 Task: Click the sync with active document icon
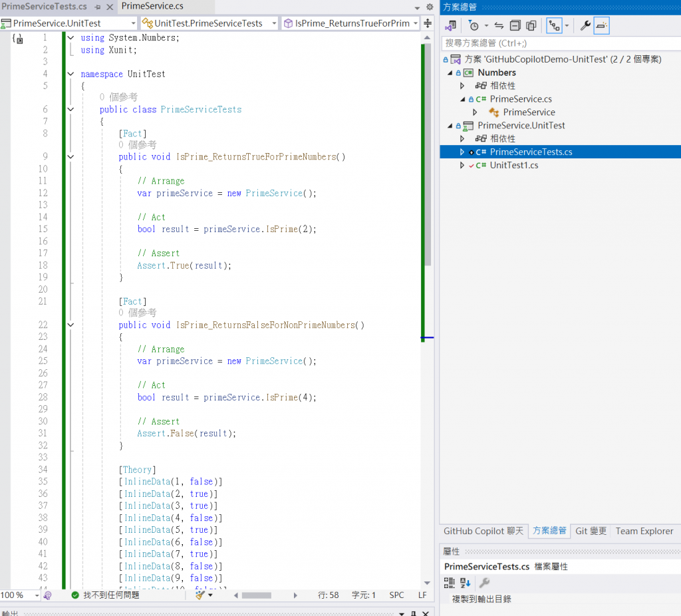499,26
